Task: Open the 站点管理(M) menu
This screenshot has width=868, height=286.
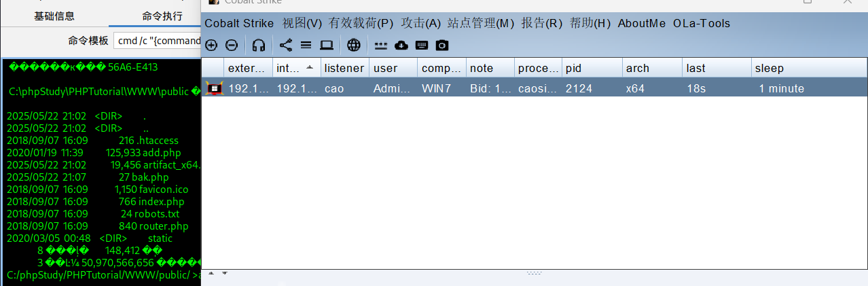Action: click(x=481, y=23)
